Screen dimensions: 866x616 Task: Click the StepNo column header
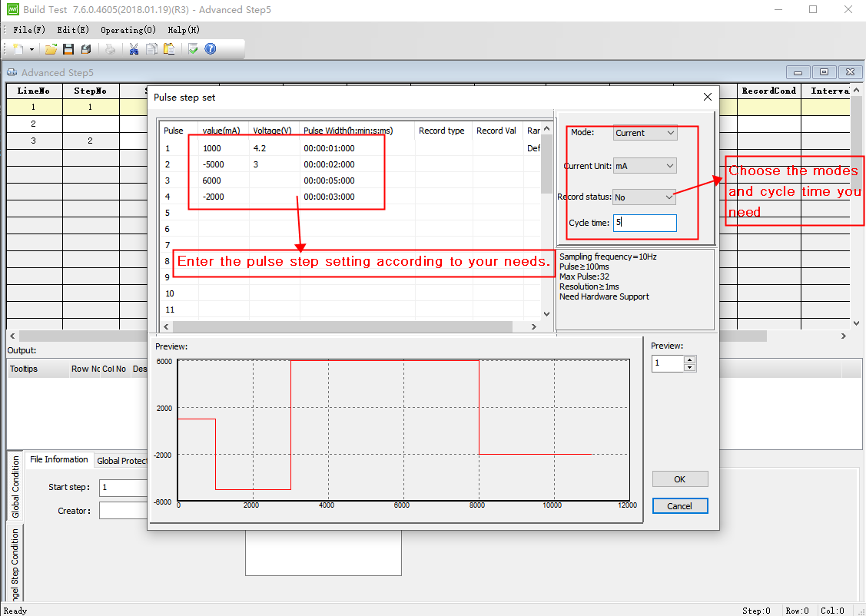pos(90,91)
